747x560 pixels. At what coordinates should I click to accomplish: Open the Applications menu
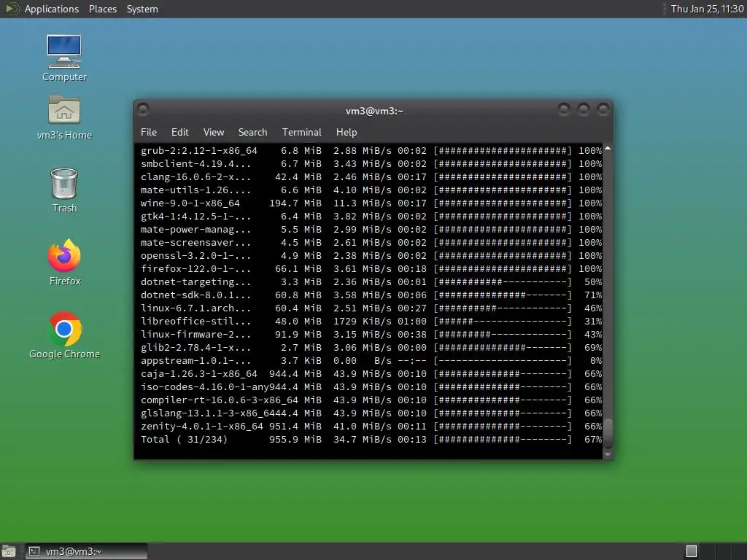pyautogui.click(x=52, y=9)
